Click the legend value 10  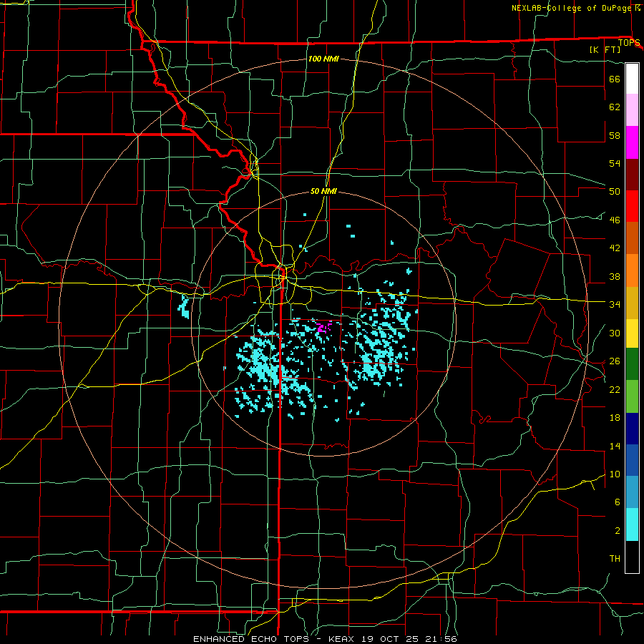[x=615, y=474]
